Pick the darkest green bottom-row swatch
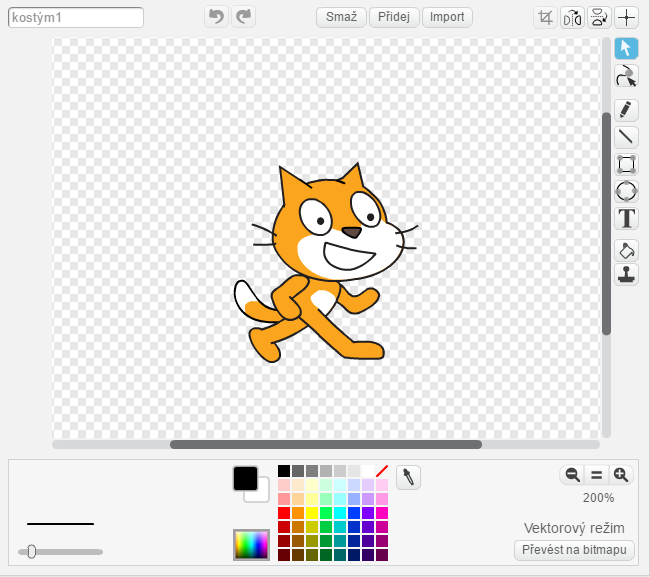The height and width of the screenshot is (577, 650). [326, 555]
